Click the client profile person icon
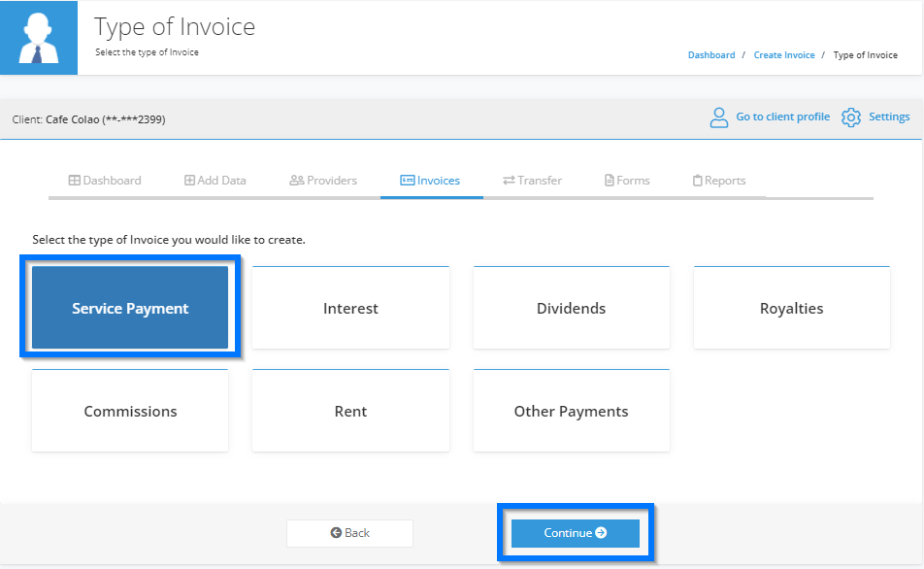The image size is (924, 569). coord(718,117)
